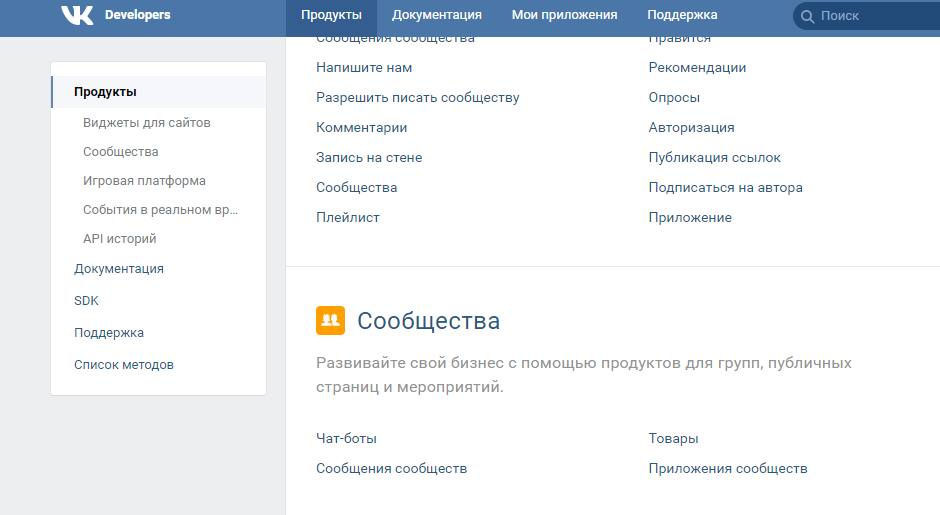The height and width of the screenshot is (515, 940).
Task: Open the Авторизация widget link
Action: point(691,128)
